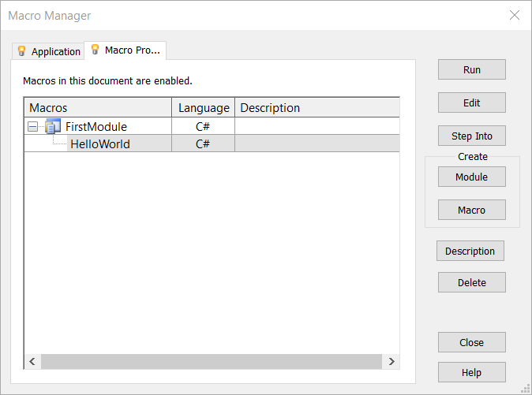The width and height of the screenshot is (532, 395).
Task: Click the lightbulb icon on Macro Pro... tab
Action: coord(96,50)
